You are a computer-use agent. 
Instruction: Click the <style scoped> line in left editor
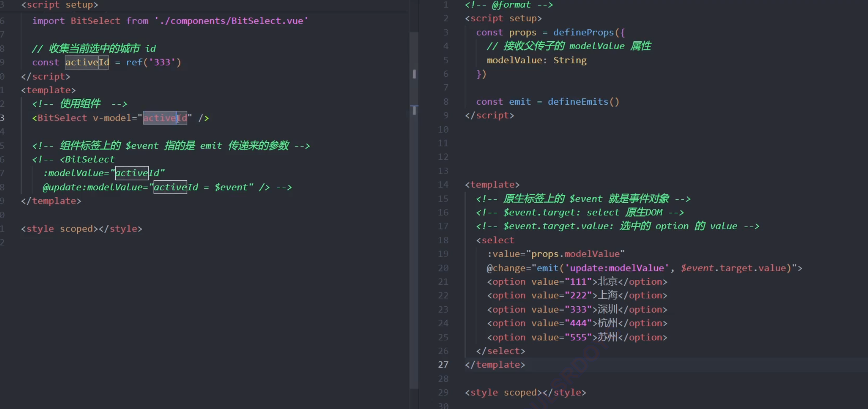(x=81, y=229)
